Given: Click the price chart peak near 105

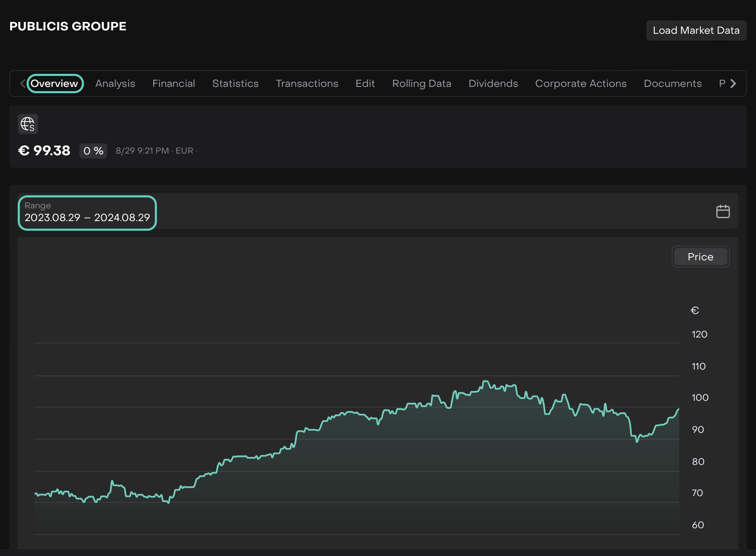Looking at the screenshot, I should (x=485, y=381).
